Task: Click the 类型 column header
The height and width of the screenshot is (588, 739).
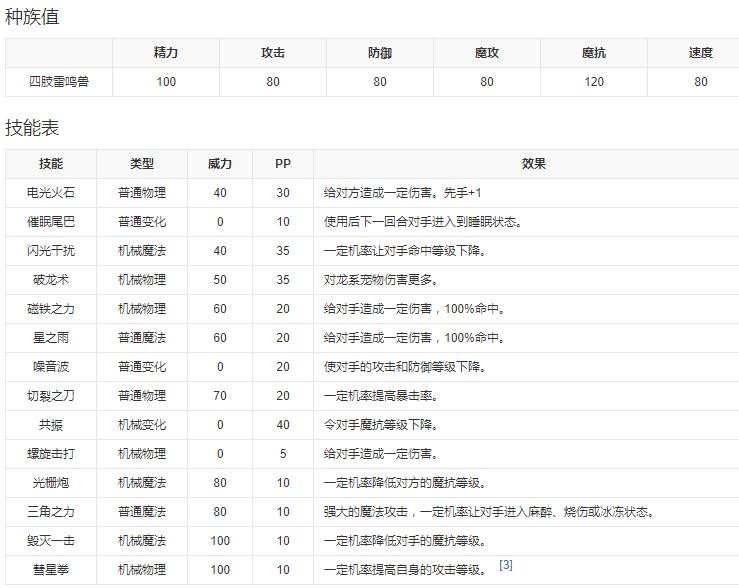Action: tap(142, 164)
